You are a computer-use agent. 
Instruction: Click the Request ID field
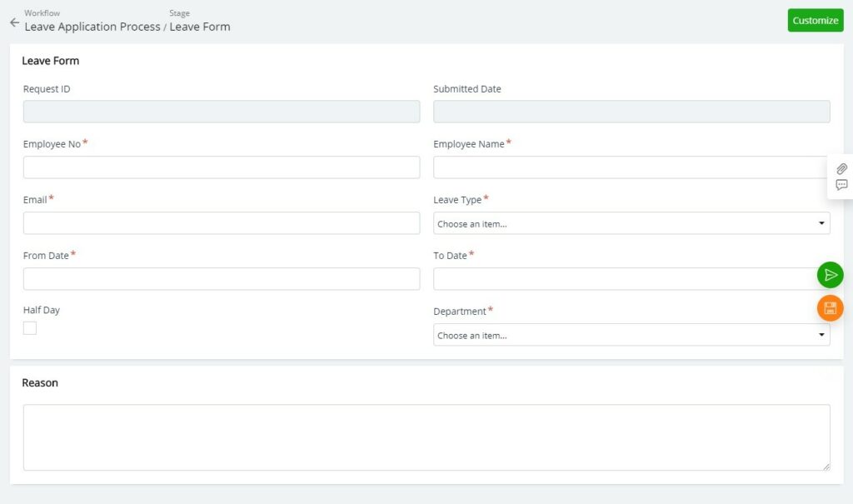[x=221, y=111]
